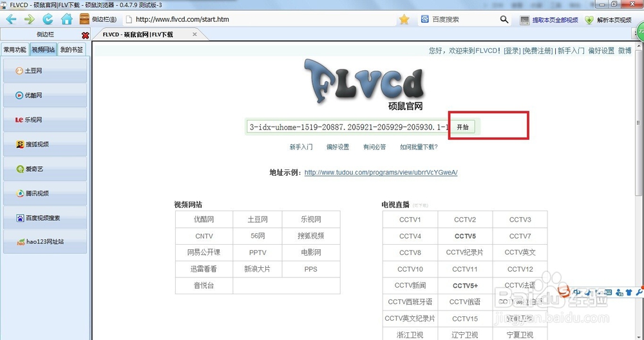Click 优酷网 in the video sites table
644x340 pixels.
204,220
